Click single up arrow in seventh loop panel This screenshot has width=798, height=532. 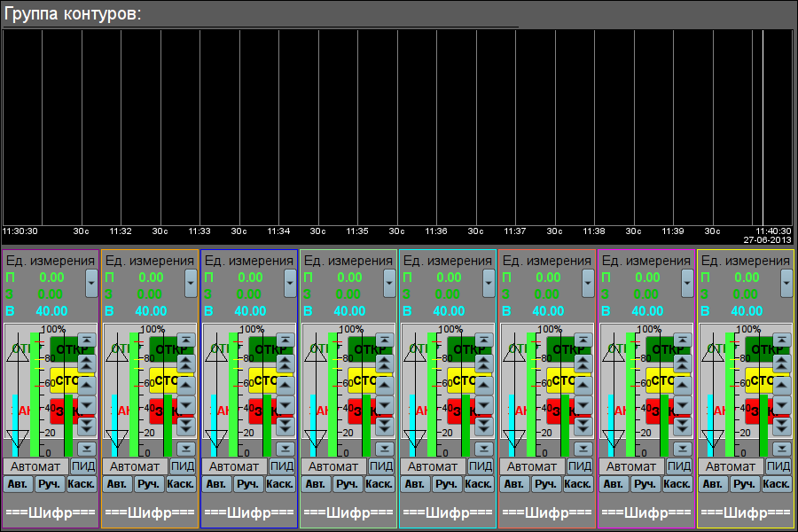682,384
